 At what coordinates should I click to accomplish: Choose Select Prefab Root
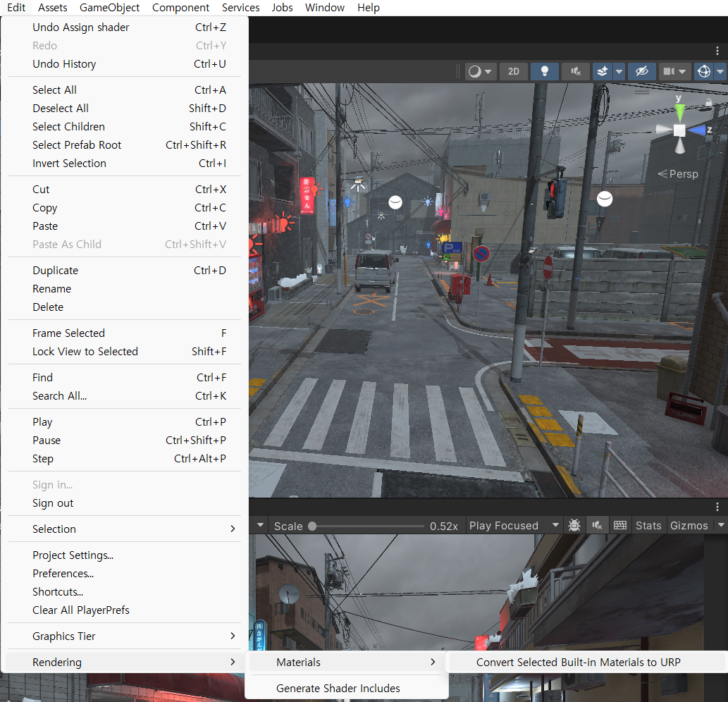click(x=125, y=145)
